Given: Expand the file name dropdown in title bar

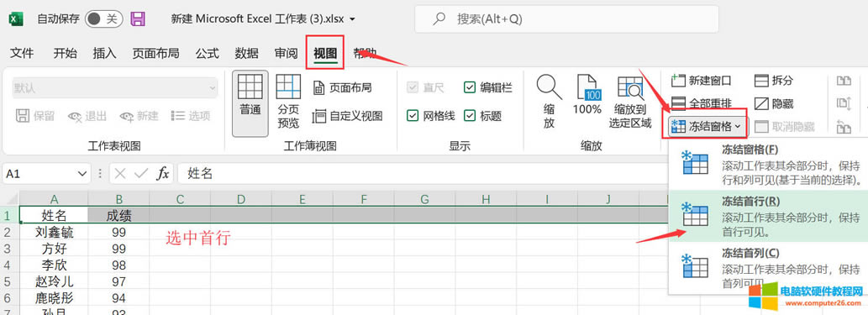Looking at the screenshot, I should tap(353, 19).
